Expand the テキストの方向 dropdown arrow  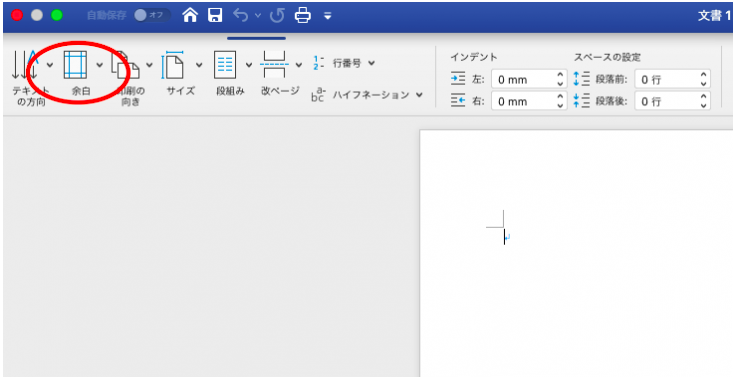pos(50,65)
